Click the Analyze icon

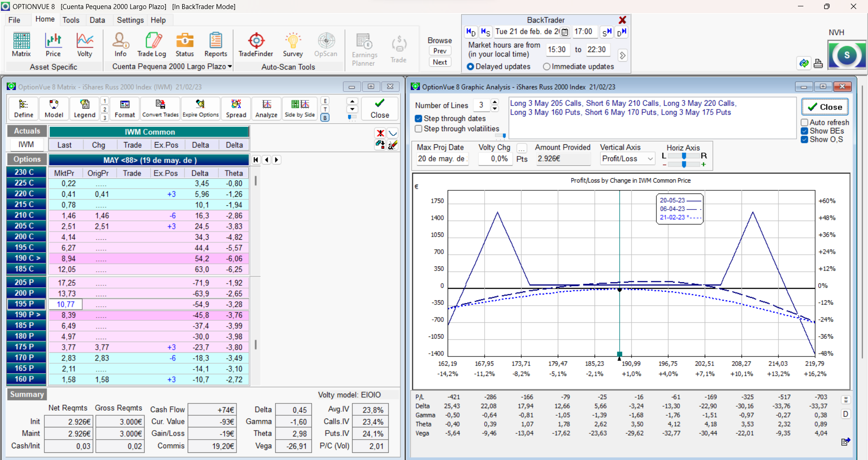[266, 109]
